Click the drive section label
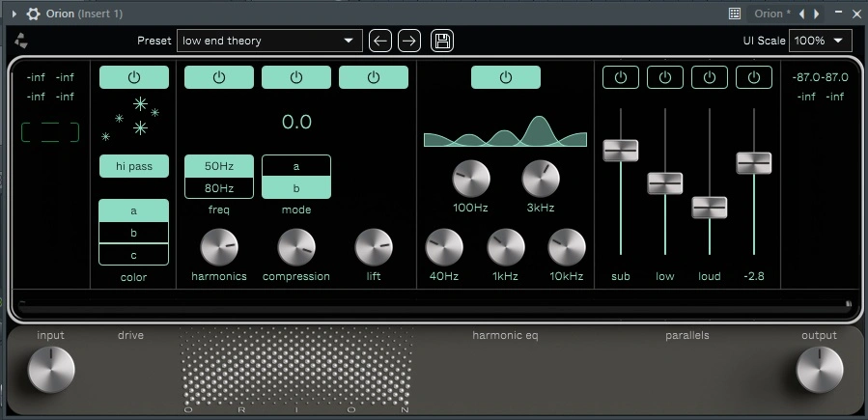The width and height of the screenshot is (868, 420). (130, 335)
